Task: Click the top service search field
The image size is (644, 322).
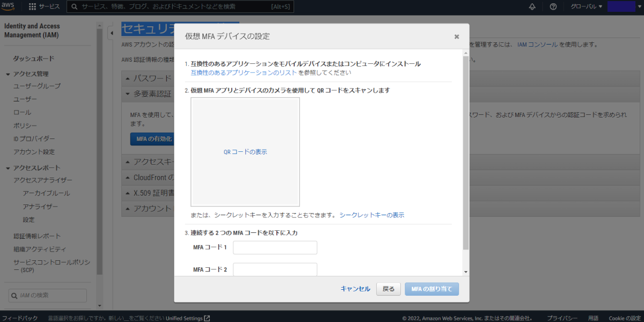Action: click(180, 6)
